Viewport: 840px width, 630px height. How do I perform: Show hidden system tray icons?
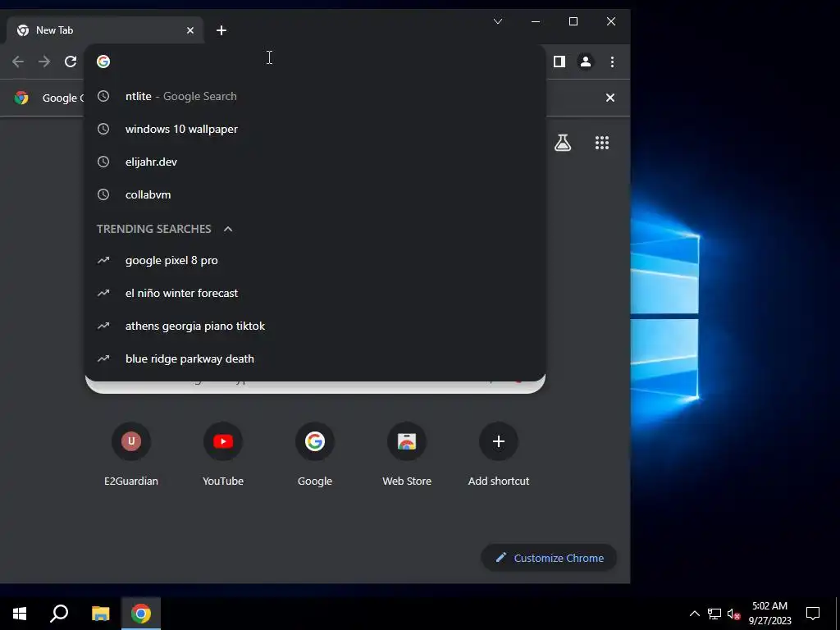[x=694, y=614]
